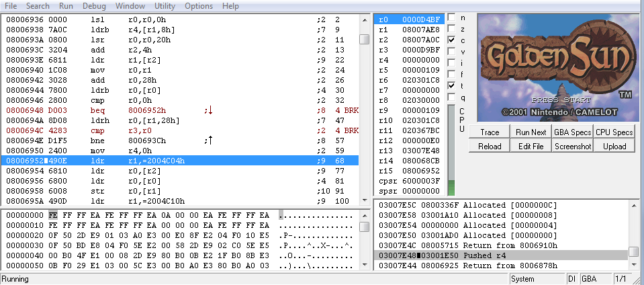Image resolution: width=644 pixels, height=285 pixels.
Task: Select line at address 08006936
Action: click(x=180, y=19)
